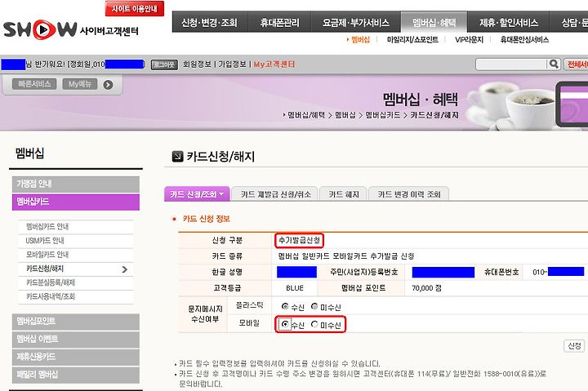Select 플라스틱 수신 radio button
This screenshot has height=391, width=588.
[285, 307]
